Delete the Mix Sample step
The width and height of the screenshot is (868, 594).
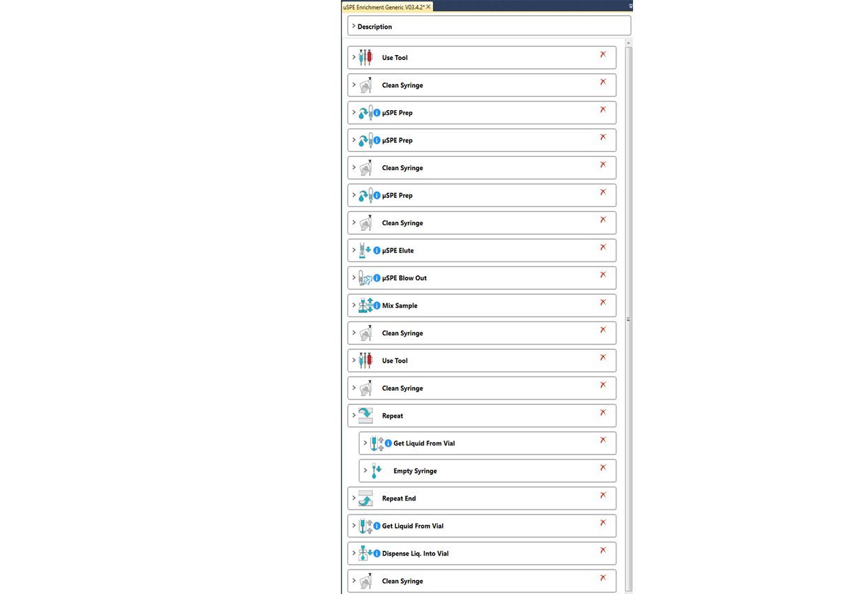(603, 303)
